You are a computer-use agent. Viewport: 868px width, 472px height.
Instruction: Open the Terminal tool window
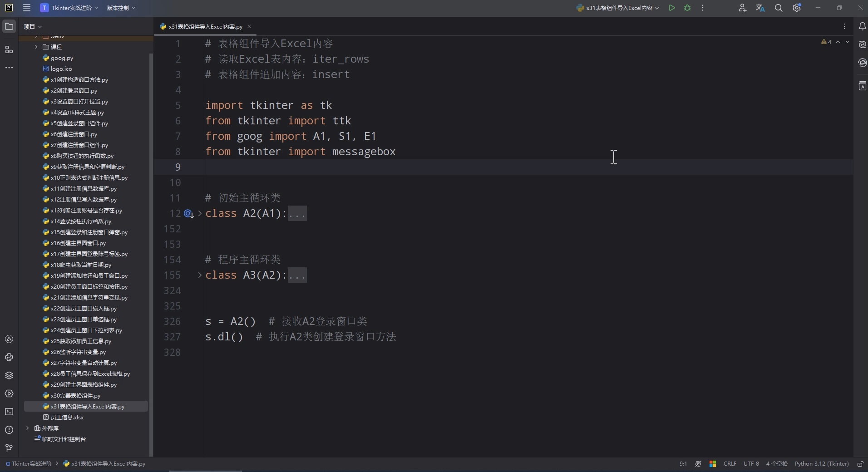click(x=9, y=412)
